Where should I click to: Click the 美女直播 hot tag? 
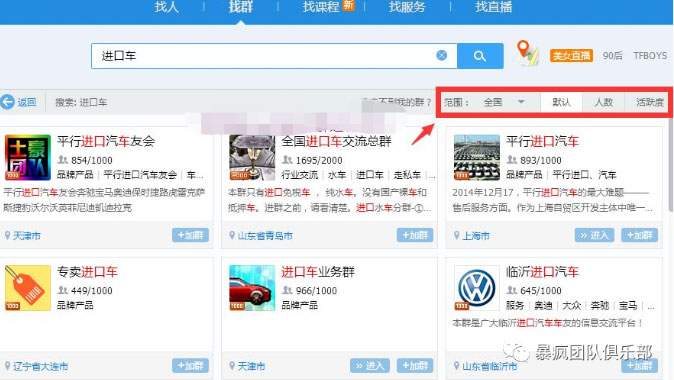(x=571, y=55)
